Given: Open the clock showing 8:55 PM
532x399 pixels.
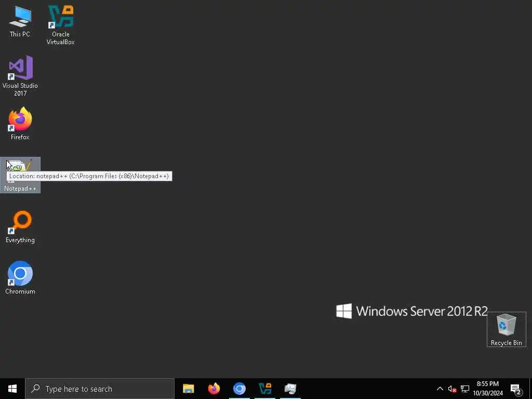Looking at the screenshot, I should tap(488, 389).
